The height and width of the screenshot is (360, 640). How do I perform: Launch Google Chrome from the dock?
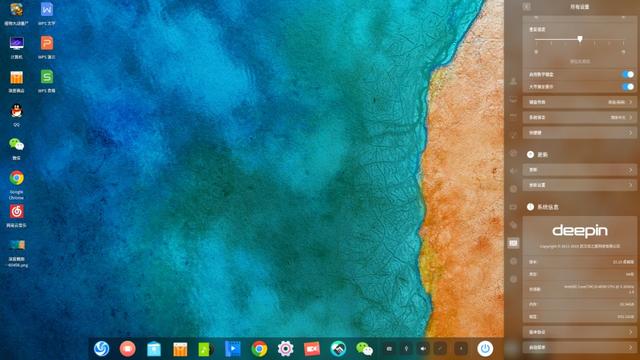click(259, 349)
